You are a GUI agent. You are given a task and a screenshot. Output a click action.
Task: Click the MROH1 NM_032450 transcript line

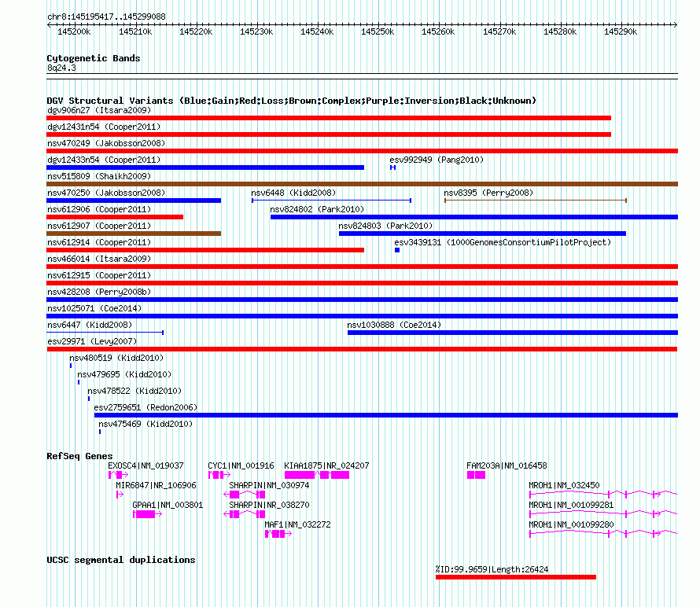pyautogui.click(x=603, y=495)
